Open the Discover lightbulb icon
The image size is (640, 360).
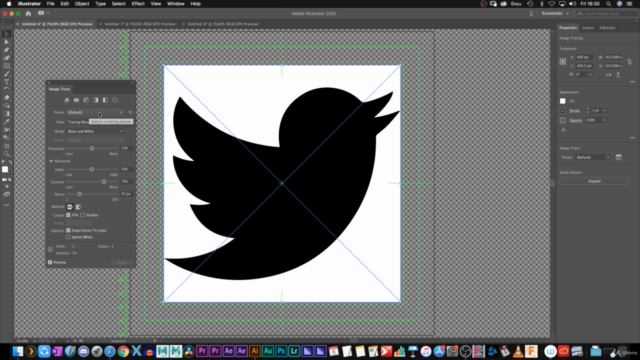coord(531,13)
